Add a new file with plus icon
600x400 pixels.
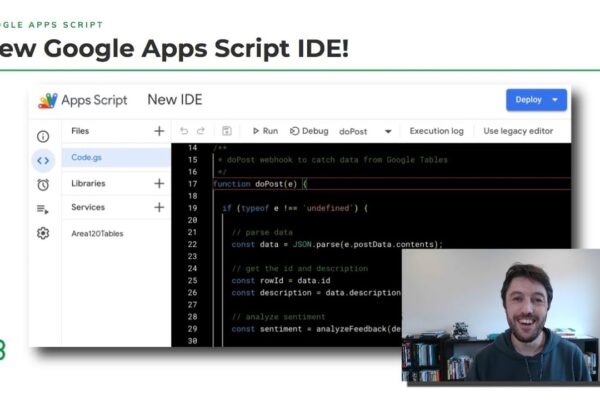point(159,131)
